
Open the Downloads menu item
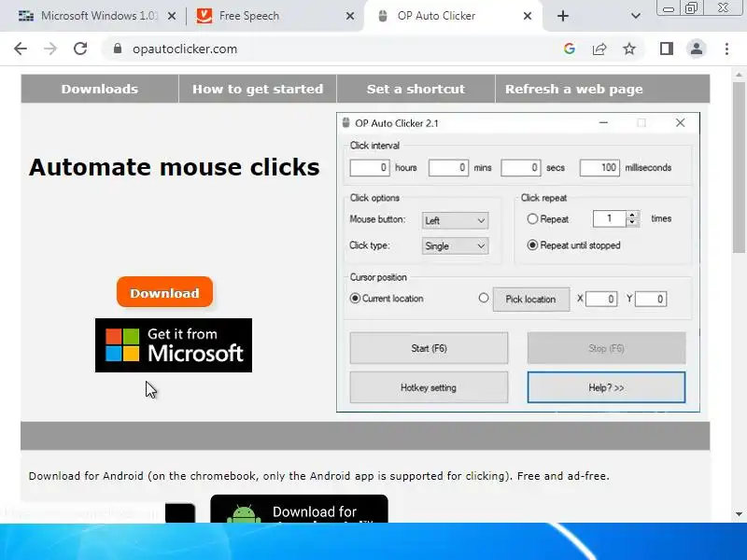coord(100,89)
